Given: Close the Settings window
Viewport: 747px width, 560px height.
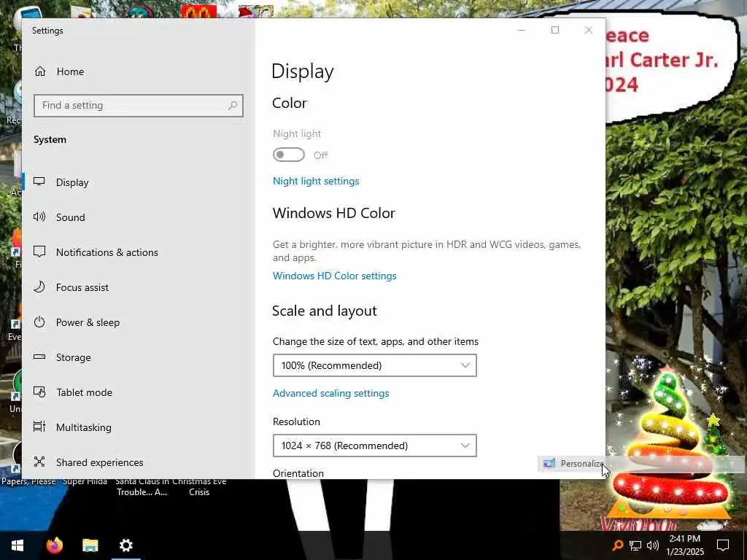Looking at the screenshot, I should tap(589, 30).
